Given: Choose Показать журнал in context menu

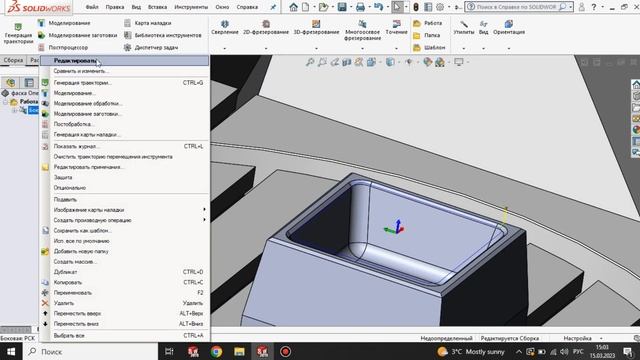Looking at the screenshot, I should [x=124, y=147].
